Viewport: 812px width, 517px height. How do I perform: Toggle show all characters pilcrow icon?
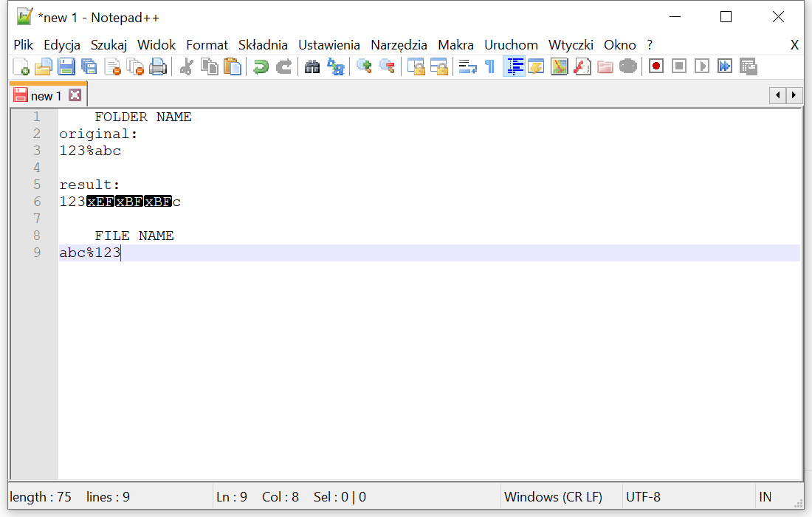pos(490,66)
